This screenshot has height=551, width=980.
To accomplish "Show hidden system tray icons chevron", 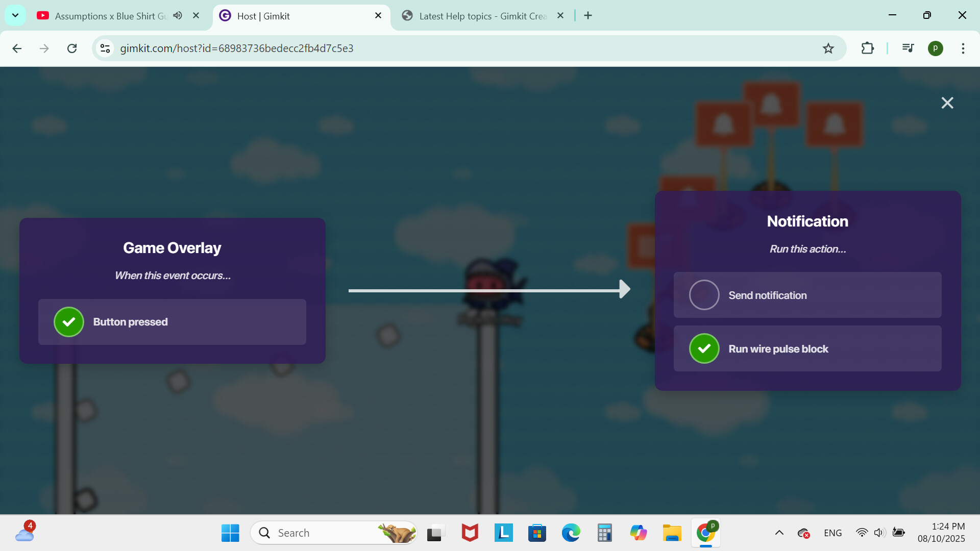I will click(x=779, y=533).
